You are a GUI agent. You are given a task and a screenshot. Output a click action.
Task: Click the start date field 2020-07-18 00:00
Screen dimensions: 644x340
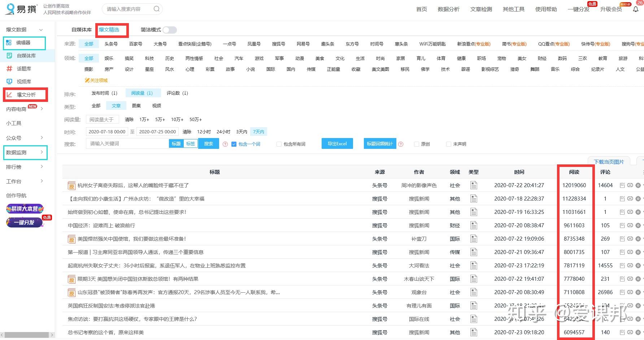point(107,132)
